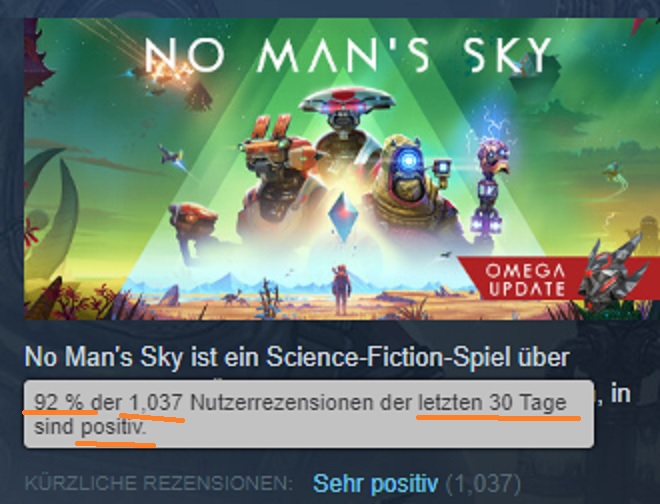Click the game description headline text

click(x=297, y=357)
